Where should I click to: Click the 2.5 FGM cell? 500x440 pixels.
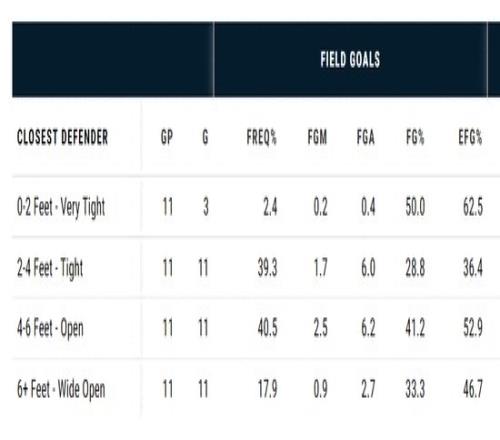tap(321, 328)
